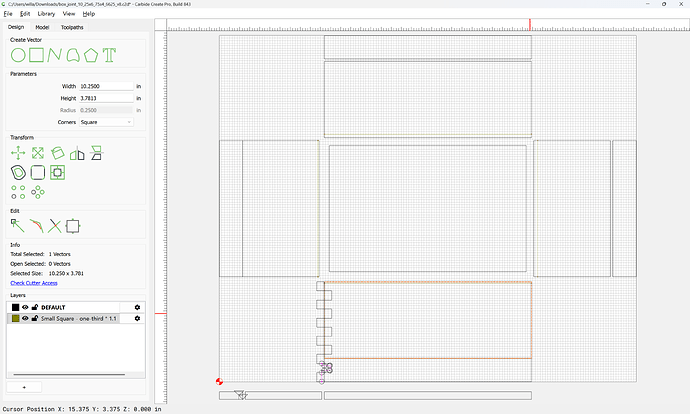
Task: Choose the Polyline vector tool
Action: click(55, 55)
